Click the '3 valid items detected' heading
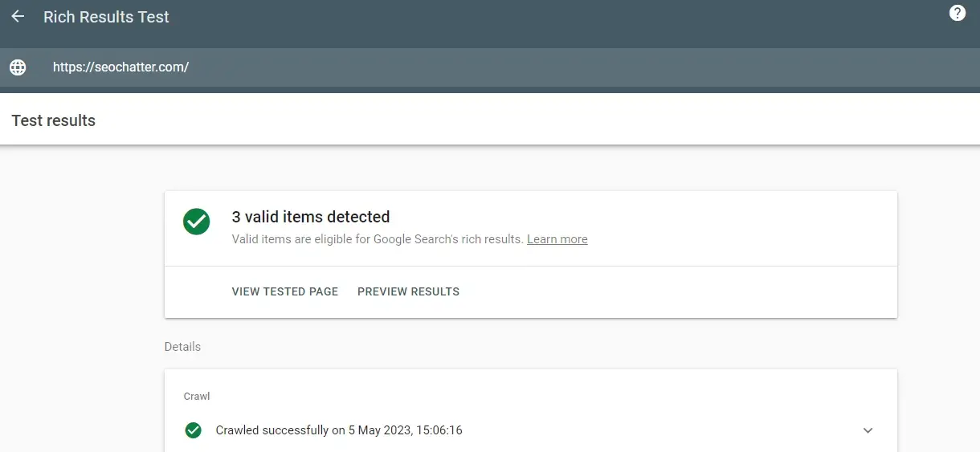 tap(311, 217)
